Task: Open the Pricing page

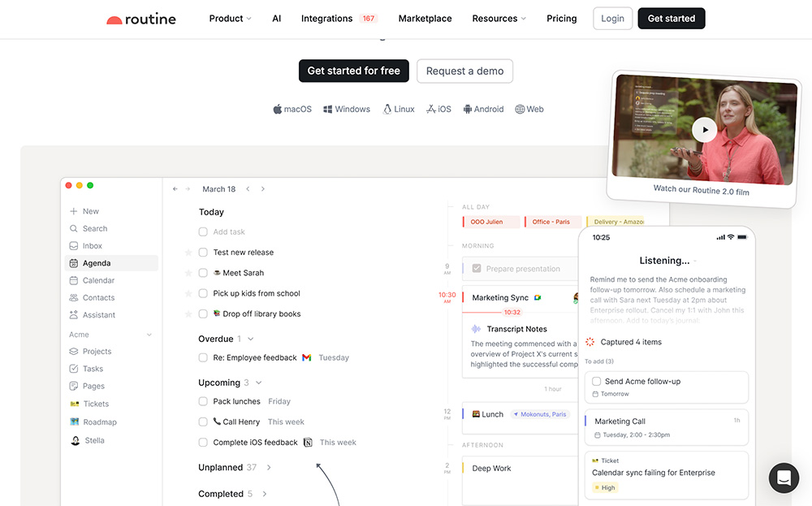Action: 561,19
